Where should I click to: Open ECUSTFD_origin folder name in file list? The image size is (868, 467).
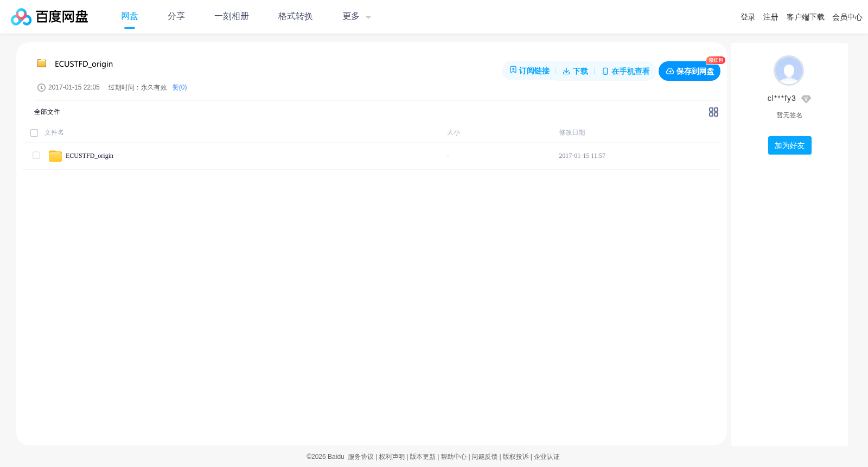(x=90, y=156)
